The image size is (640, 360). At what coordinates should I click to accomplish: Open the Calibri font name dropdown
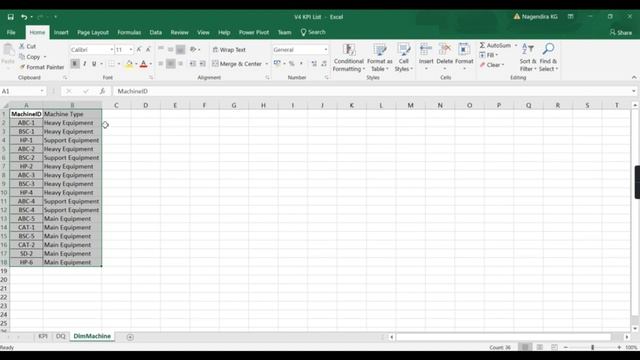[111, 49]
